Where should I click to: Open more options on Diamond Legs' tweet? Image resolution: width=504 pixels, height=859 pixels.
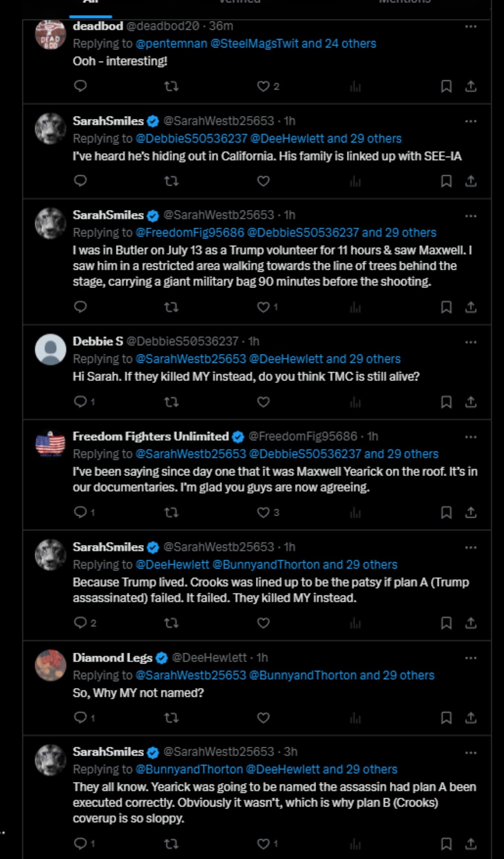(471, 658)
